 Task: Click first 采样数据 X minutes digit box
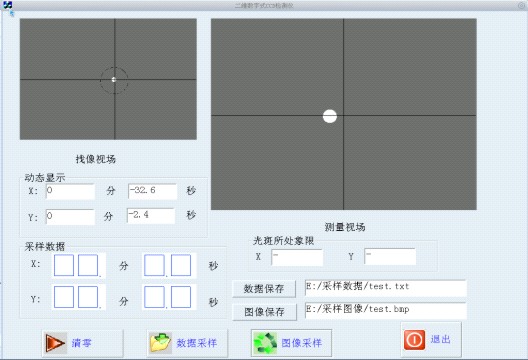coord(64,265)
